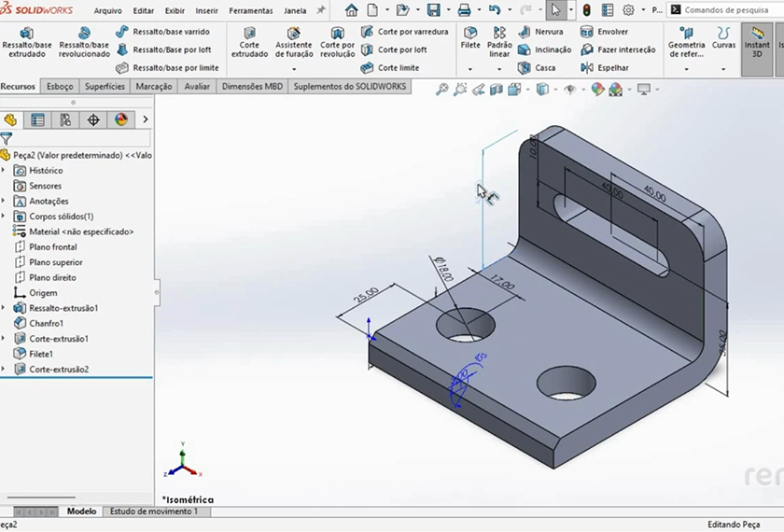The width and height of the screenshot is (784, 532).
Task: Switch to the Esboço tab
Action: (60, 87)
